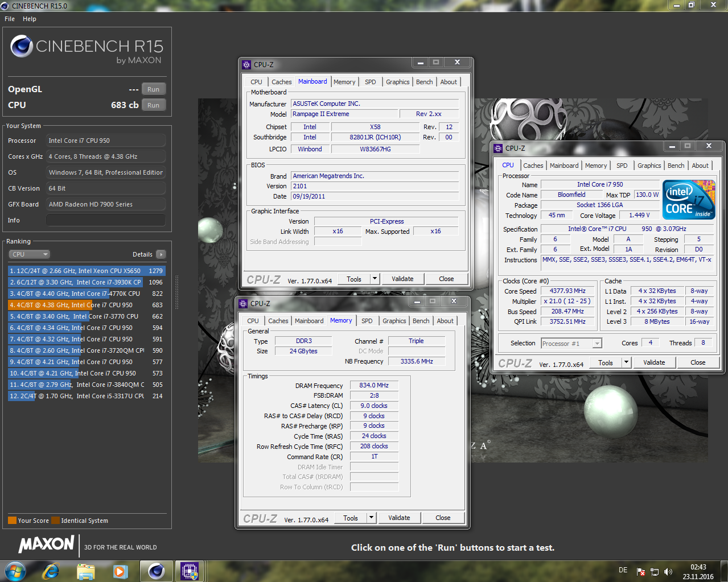Select ranking row 5 Core i7-3770
Image resolution: width=728 pixels, height=582 pixels.
pyautogui.click(x=87, y=316)
